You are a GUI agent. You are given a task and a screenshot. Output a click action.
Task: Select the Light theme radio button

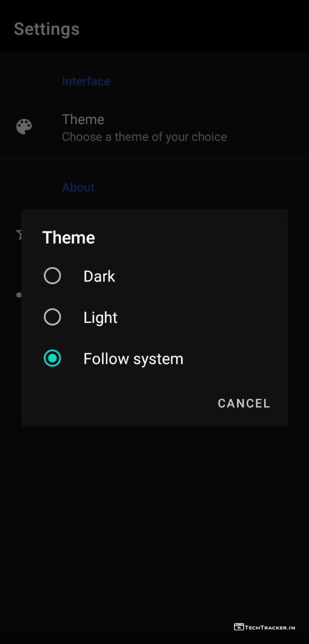pyautogui.click(x=52, y=317)
